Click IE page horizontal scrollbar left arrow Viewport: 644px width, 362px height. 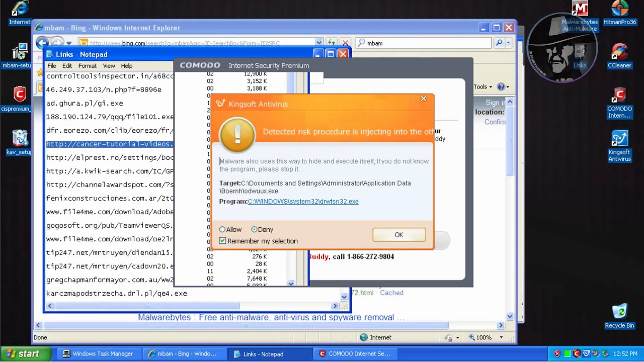click(x=38, y=325)
